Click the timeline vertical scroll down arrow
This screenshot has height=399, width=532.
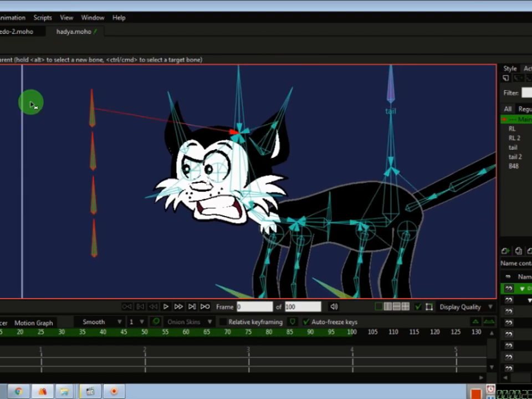pyautogui.click(x=492, y=367)
